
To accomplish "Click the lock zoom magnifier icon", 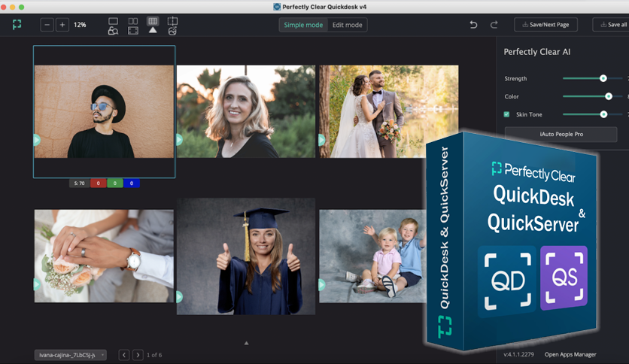I will pyautogui.click(x=113, y=31).
